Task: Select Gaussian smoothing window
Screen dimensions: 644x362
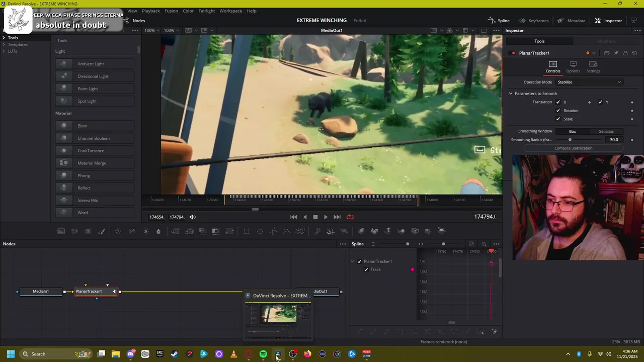Action: [x=606, y=131]
